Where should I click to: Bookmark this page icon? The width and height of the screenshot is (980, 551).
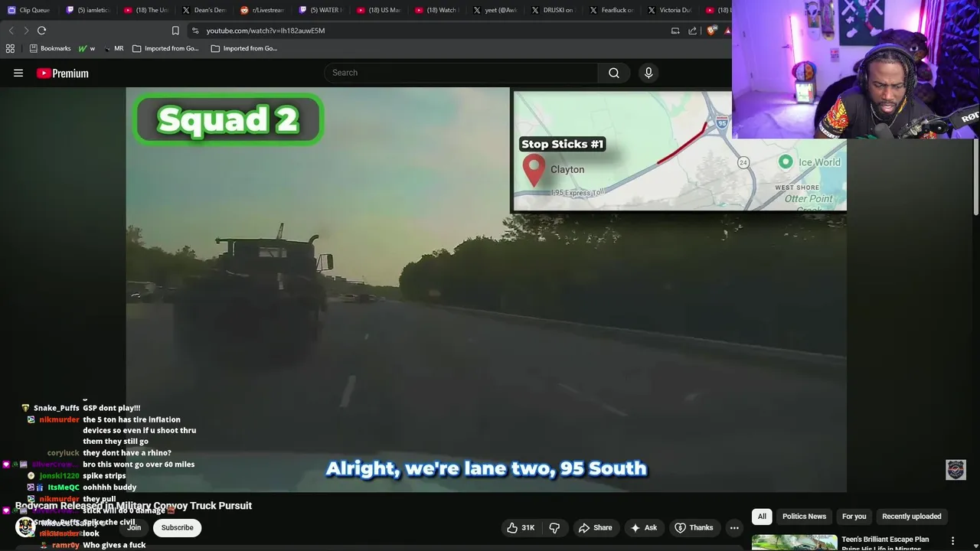[175, 31]
